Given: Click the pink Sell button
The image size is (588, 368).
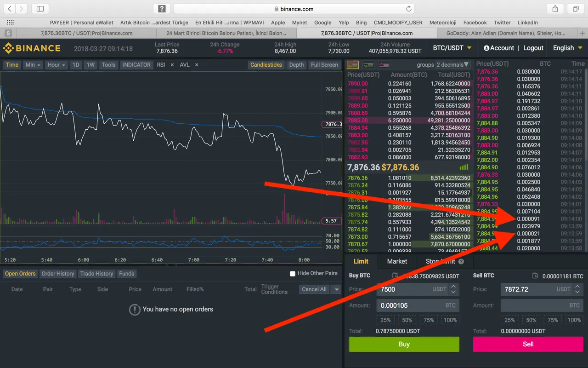Looking at the screenshot, I should [x=528, y=344].
